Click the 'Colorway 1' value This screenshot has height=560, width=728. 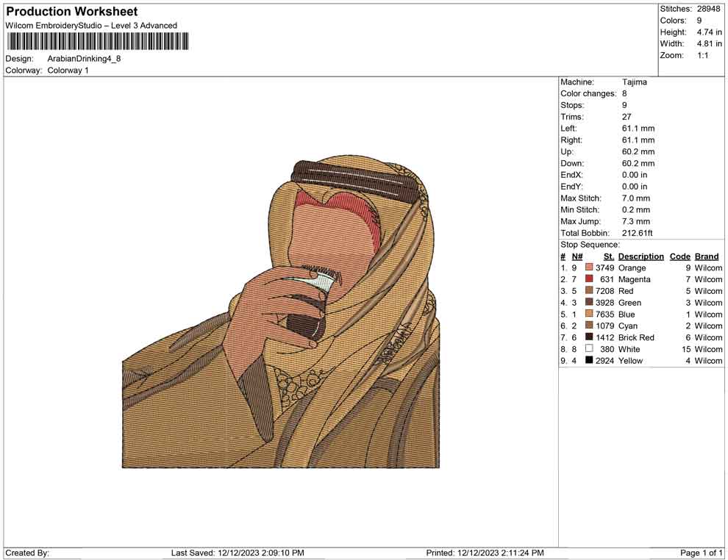pyautogui.click(x=68, y=70)
